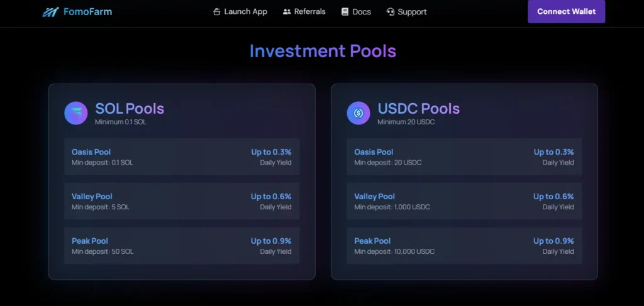Click the FomoFarm brand name
Image resolution: width=644 pixels, height=306 pixels.
click(88, 12)
